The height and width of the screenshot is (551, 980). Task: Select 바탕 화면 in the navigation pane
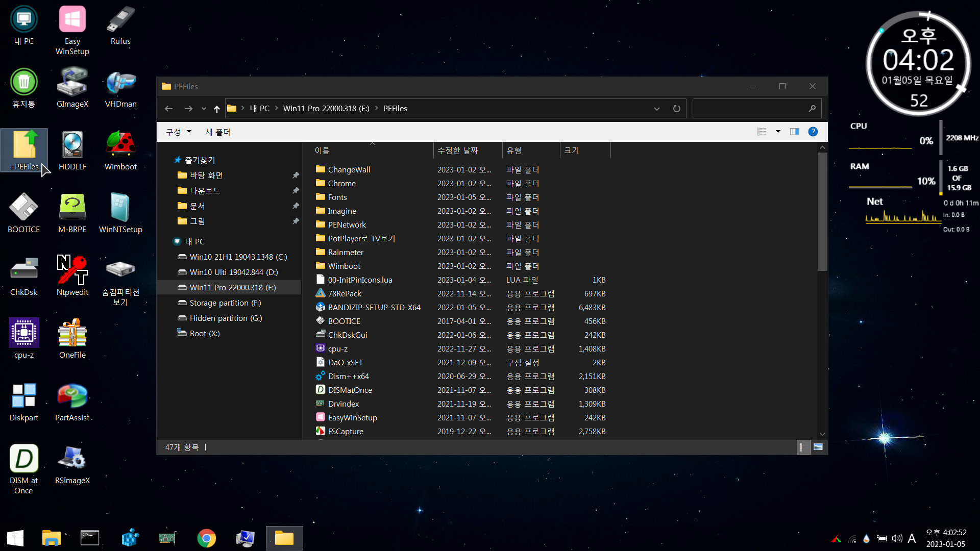(206, 175)
